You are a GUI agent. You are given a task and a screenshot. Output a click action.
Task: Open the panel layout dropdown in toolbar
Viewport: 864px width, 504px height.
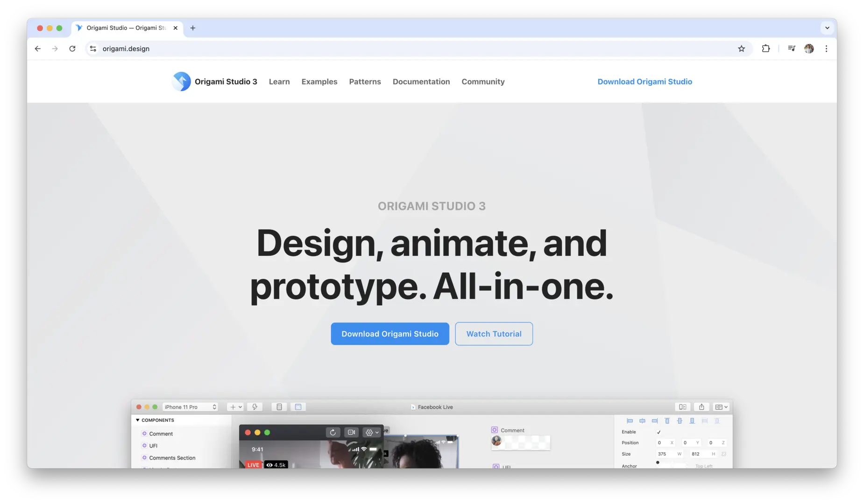[x=721, y=407]
